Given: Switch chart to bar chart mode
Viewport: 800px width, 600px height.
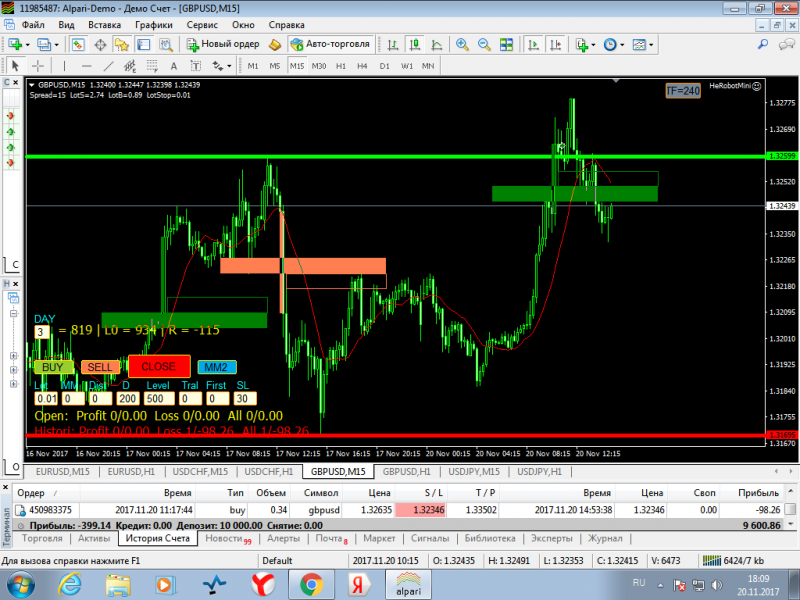Looking at the screenshot, I should point(393,45).
